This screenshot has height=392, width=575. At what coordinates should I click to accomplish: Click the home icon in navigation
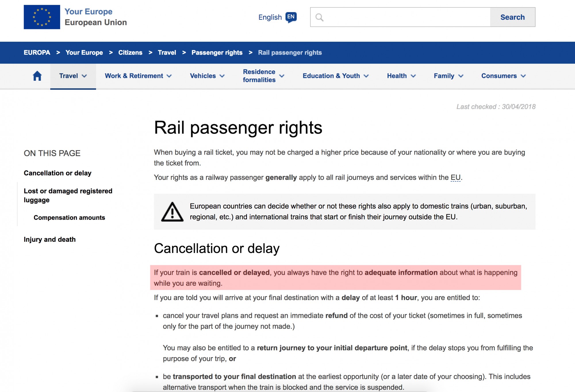pyautogui.click(x=37, y=76)
